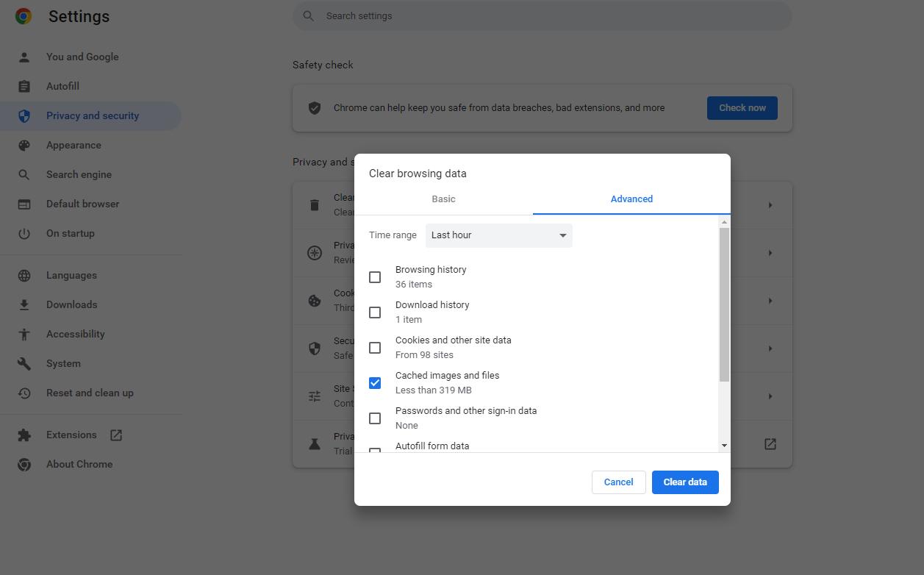The height and width of the screenshot is (575, 924).
Task: Select the Advanced tab
Action: (x=631, y=199)
